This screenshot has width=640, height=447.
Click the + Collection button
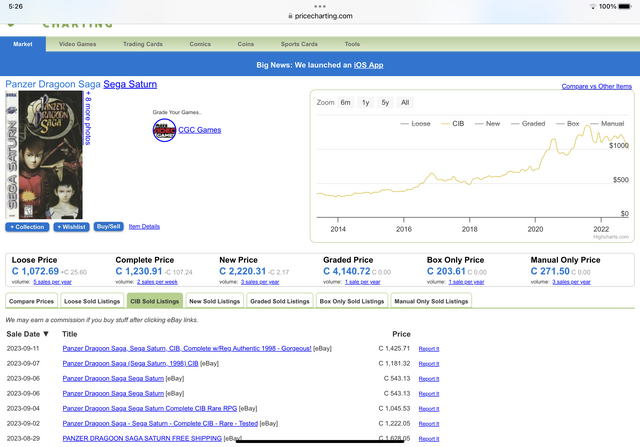[27, 227]
